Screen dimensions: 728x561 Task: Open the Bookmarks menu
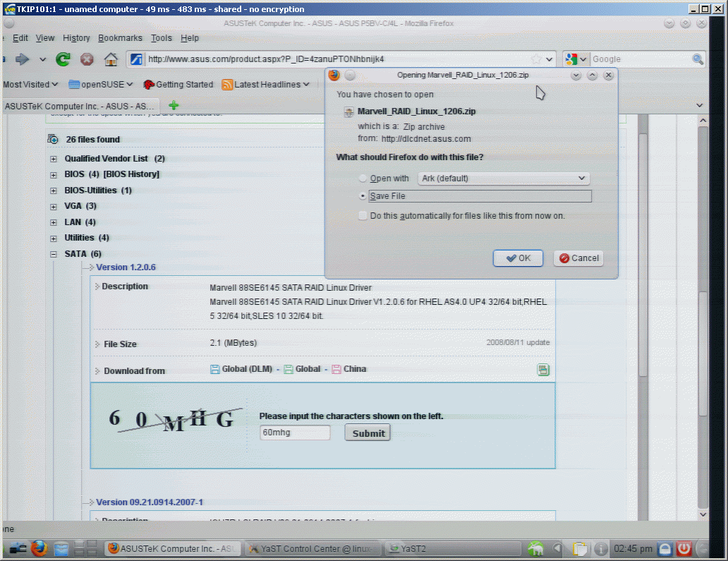click(x=120, y=38)
